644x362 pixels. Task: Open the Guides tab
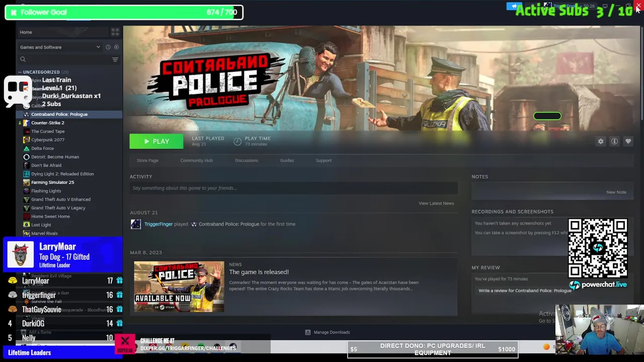[287, 160]
